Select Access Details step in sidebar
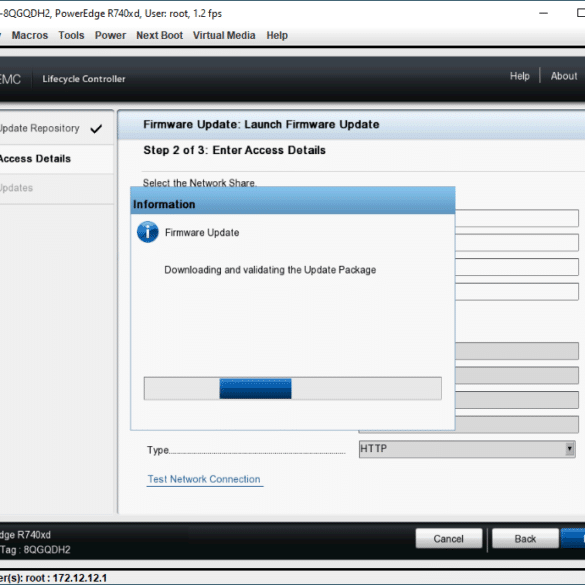585x585 pixels. click(x=56, y=159)
